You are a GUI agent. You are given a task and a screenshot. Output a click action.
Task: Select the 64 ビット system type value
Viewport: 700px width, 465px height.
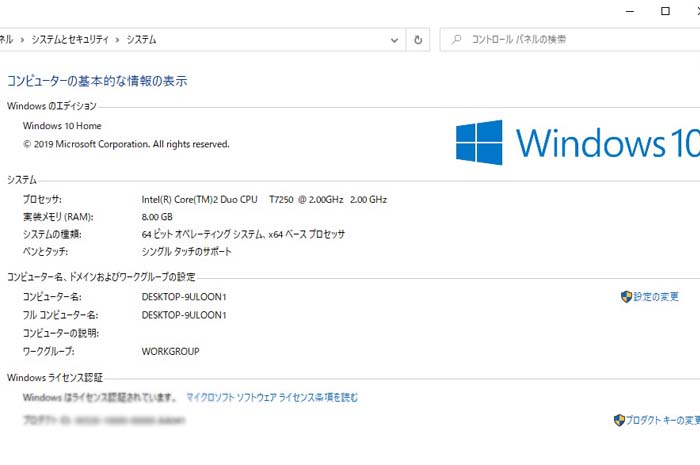[243, 234]
